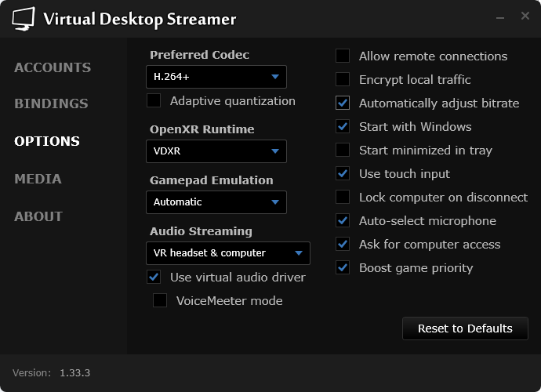
Task: Open the BINDINGS section
Action: pyautogui.click(x=52, y=103)
